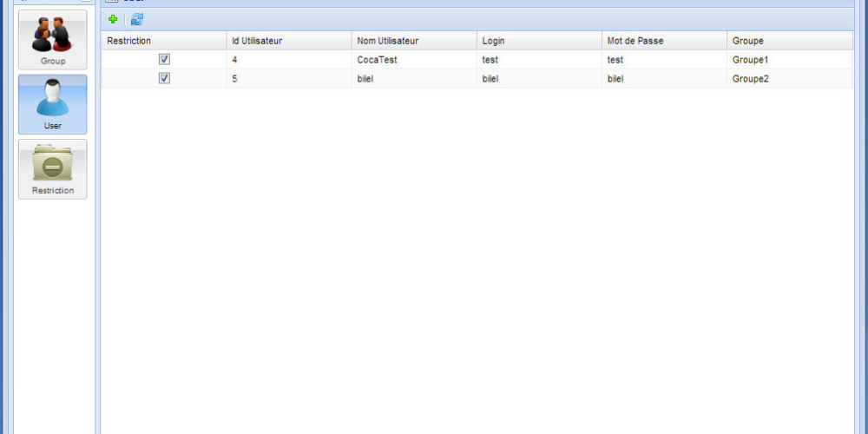Open the Restriction folder icon in the sidebar

pos(53,168)
